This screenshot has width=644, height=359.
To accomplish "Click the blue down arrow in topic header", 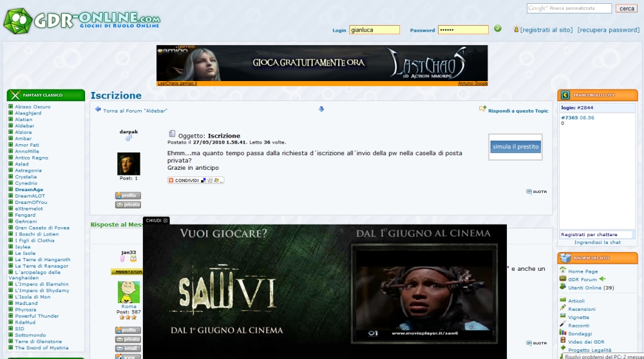I will pyautogui.click(x=321, y=109).
